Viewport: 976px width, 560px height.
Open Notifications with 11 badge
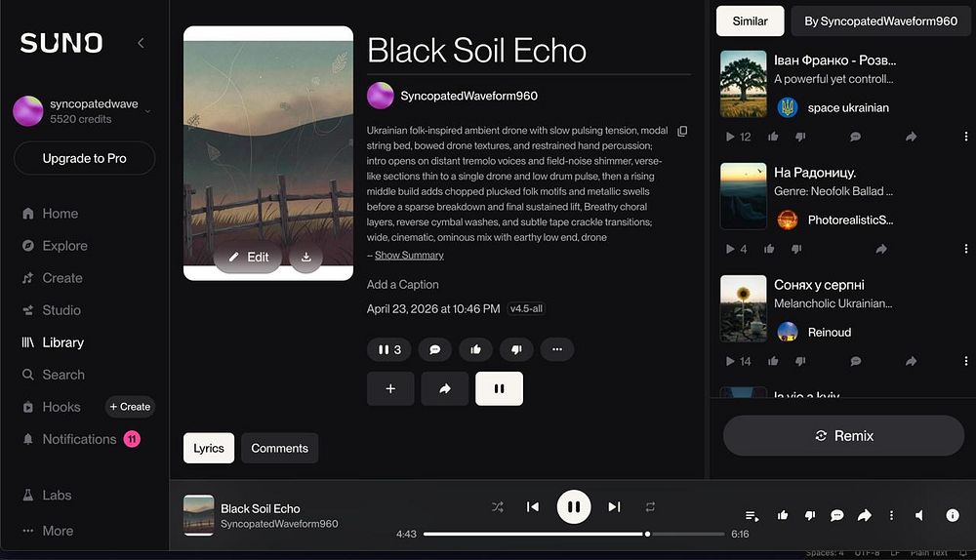(81, 439)
